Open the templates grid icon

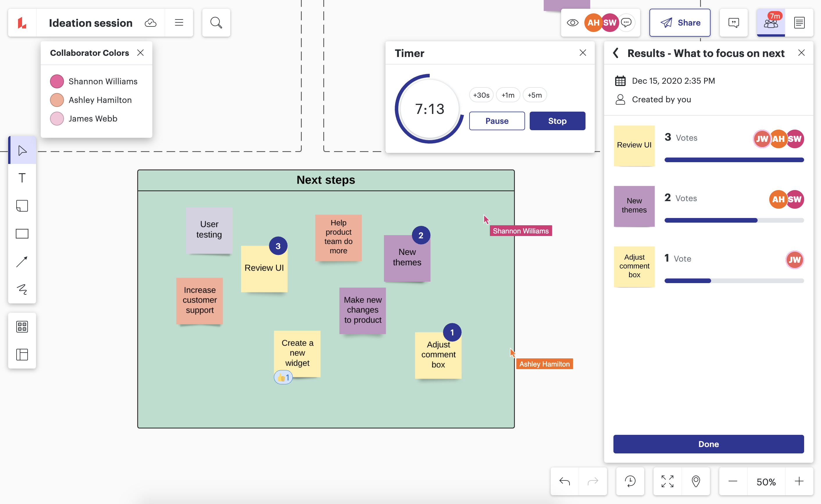22,327
